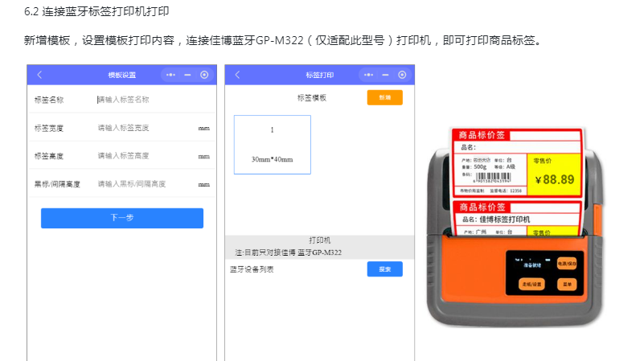The image size is (644, 361).
Task: Click the 标签宽度 field label
Action: click(49, 128)
